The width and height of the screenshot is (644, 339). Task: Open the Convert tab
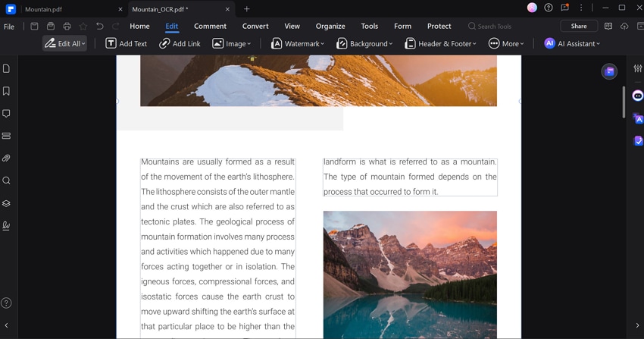[255, 26]
